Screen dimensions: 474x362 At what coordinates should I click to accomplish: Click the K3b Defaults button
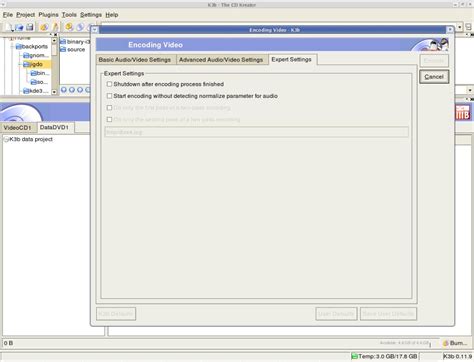click(116, 314)
